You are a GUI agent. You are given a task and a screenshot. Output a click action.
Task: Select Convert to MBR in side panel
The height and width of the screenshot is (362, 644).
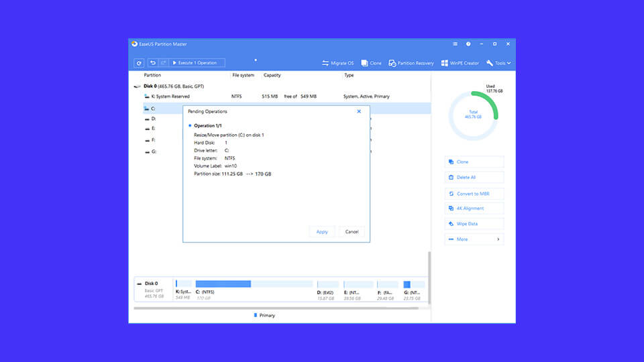(x=474, y=194)
